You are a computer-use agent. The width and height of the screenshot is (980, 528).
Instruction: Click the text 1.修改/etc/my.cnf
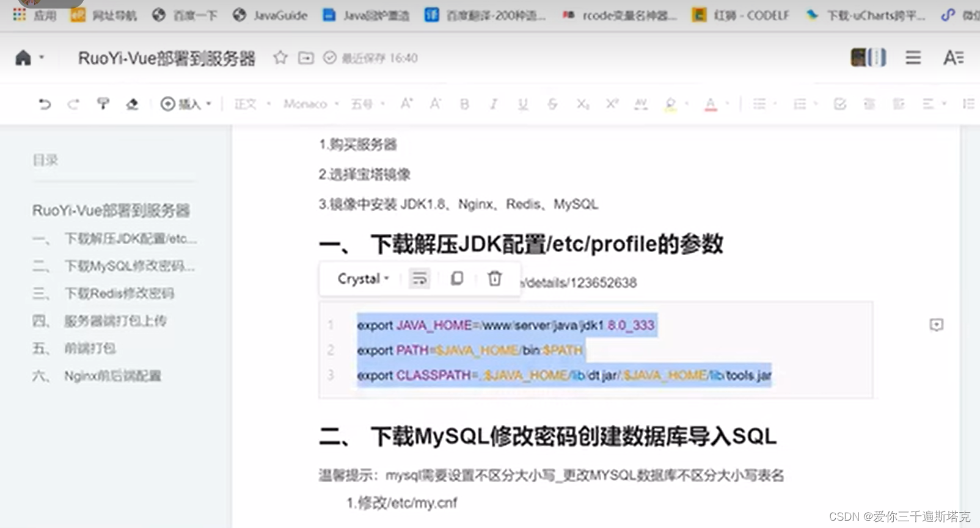tap(401, 503)
